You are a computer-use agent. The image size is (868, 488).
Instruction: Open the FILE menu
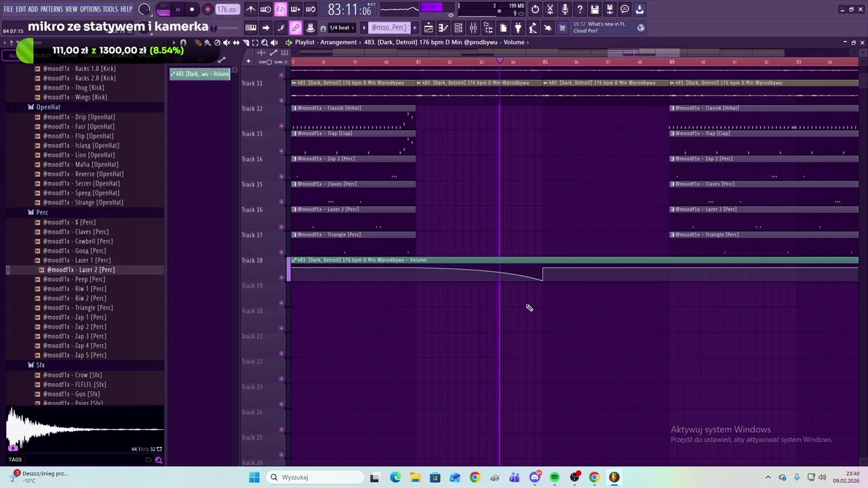8,9
